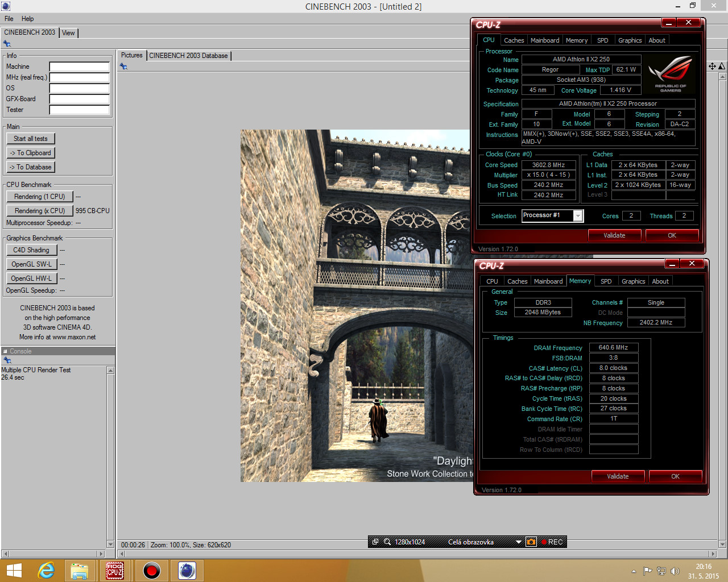Select the CINEBENCH 2003 tab
Viewport: 728px width, 582px height.
[x=30, y=32]
